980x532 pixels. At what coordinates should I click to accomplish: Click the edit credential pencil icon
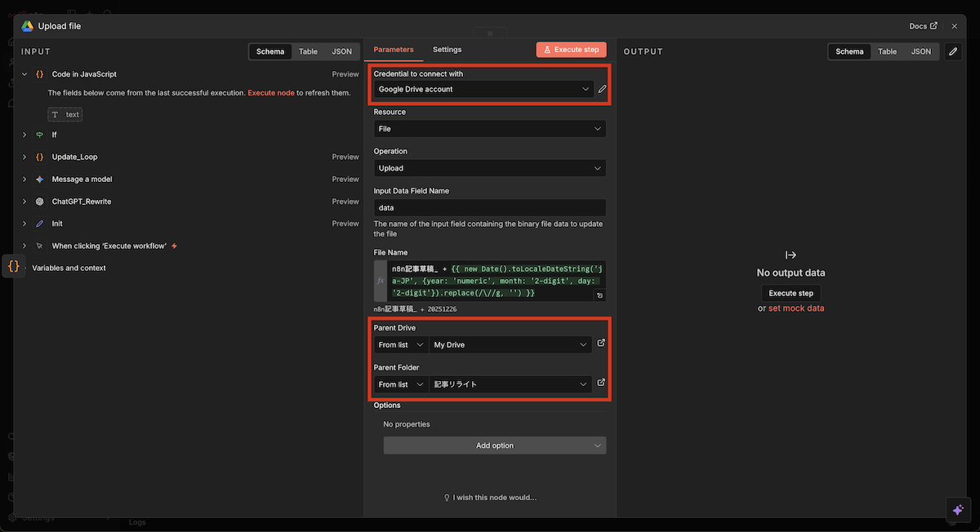tap(602, 89)
